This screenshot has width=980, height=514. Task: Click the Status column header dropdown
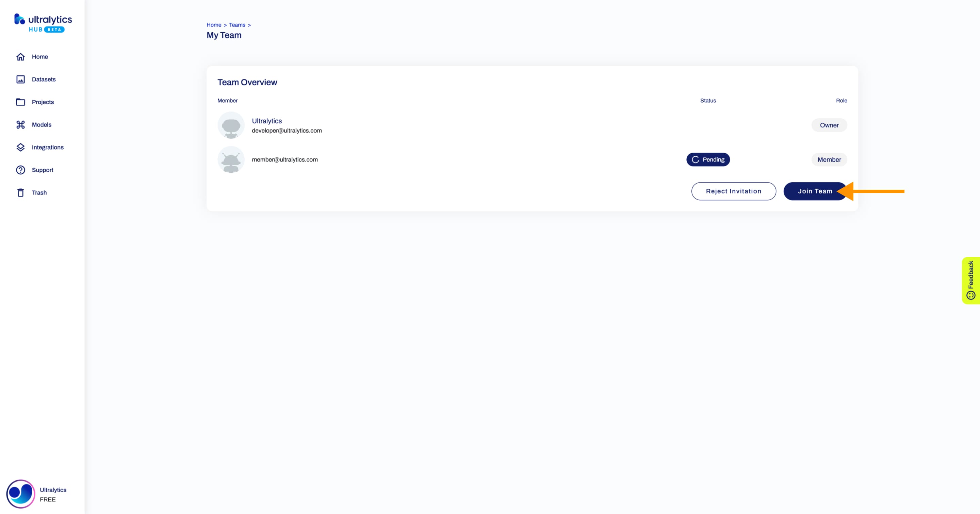708,100
